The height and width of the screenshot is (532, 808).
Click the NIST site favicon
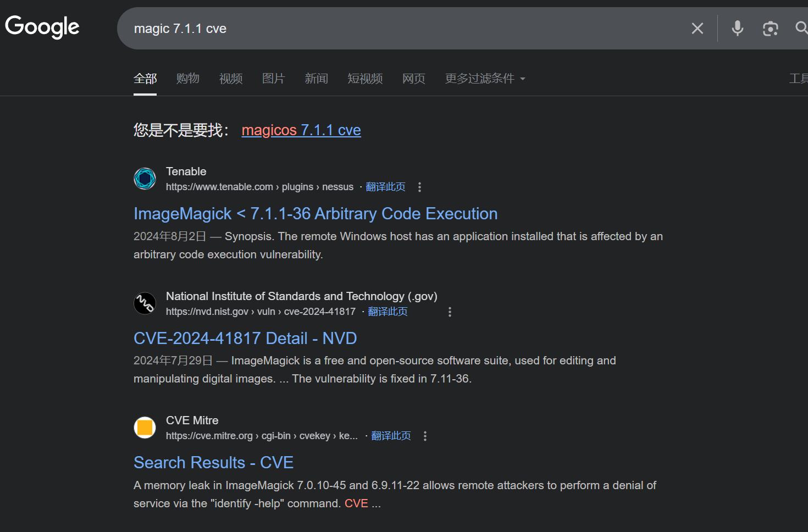tap(145, 303)
